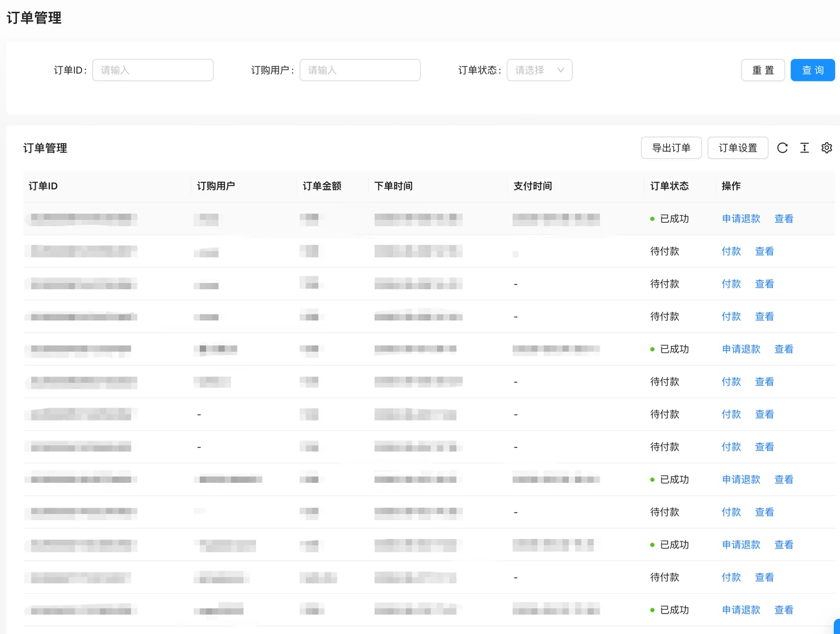Click 申请退款 in the fifth table row
Screen dimensions: 840x634
tap(741, 349)
